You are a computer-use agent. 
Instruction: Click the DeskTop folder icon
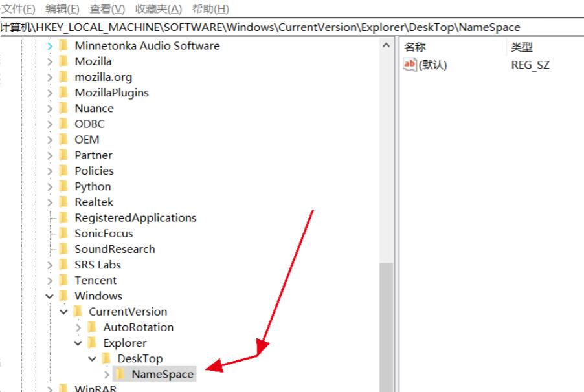pos(106,358)
